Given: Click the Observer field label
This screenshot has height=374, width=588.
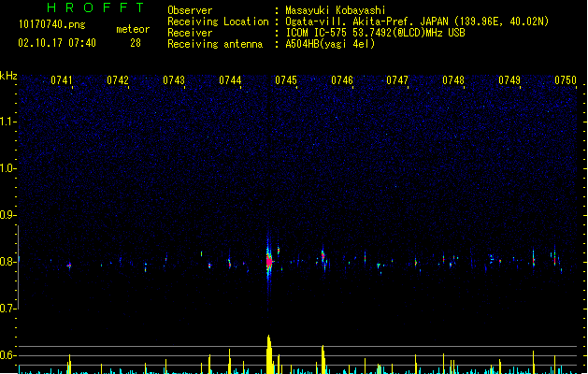Looking at the screenshot, I should (x=190, y=10).
